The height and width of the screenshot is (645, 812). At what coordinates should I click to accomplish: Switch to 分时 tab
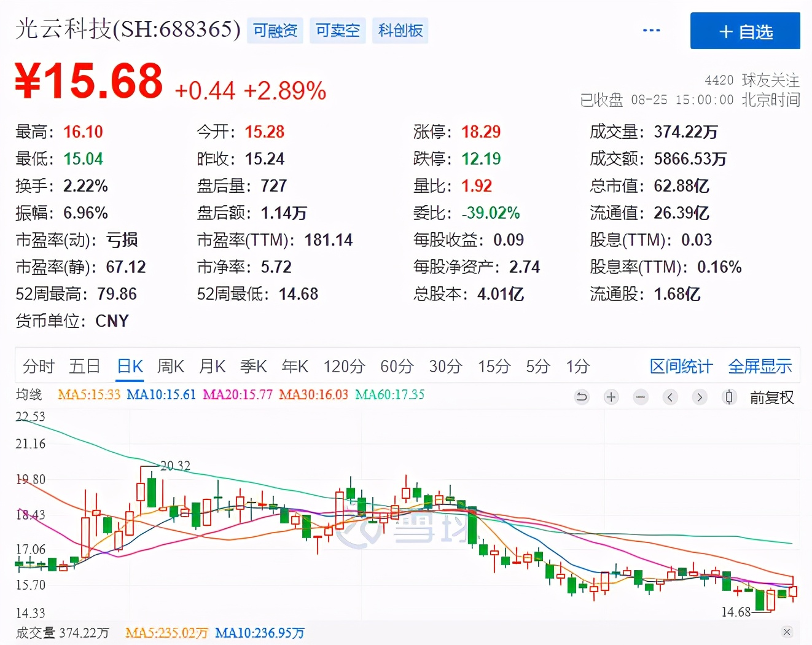39,367
